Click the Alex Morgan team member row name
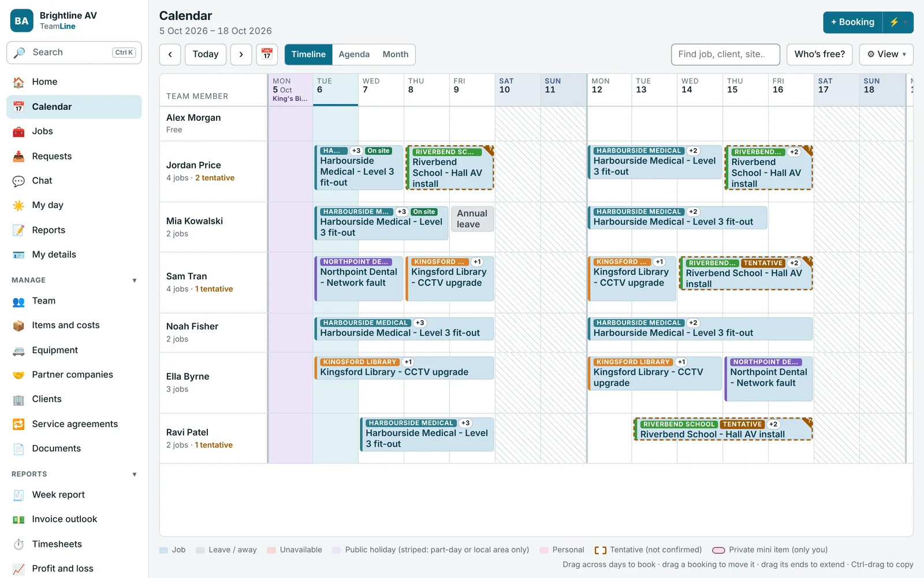The height and width of the screenshot is (578, 924). pos(193,118)
